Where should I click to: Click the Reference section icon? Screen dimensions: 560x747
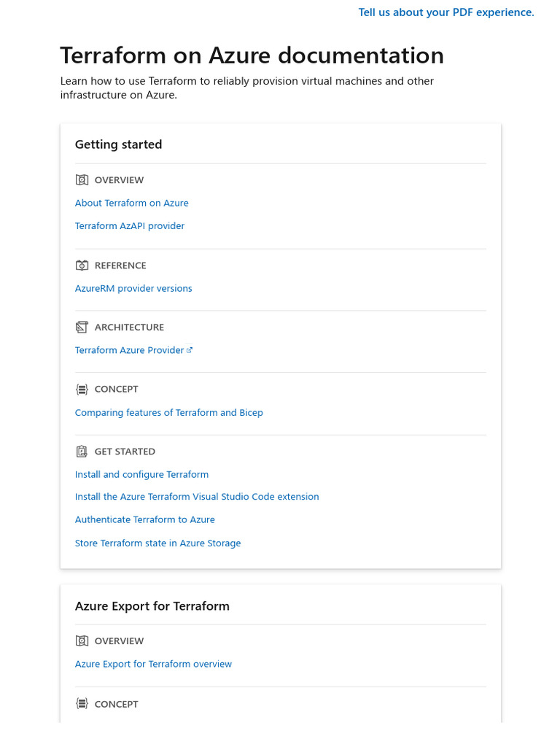coord(82,266)
